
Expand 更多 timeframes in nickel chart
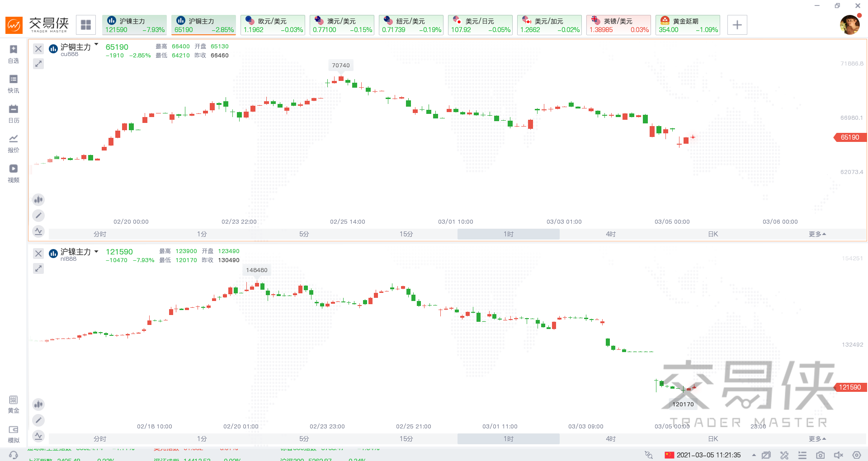point(817,439)
